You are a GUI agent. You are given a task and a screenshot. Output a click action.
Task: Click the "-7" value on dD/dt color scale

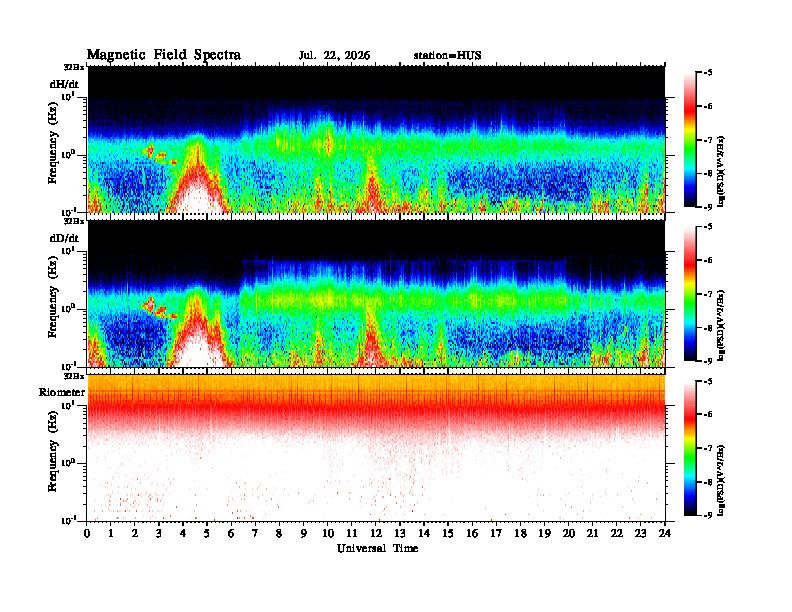point(707,294)
